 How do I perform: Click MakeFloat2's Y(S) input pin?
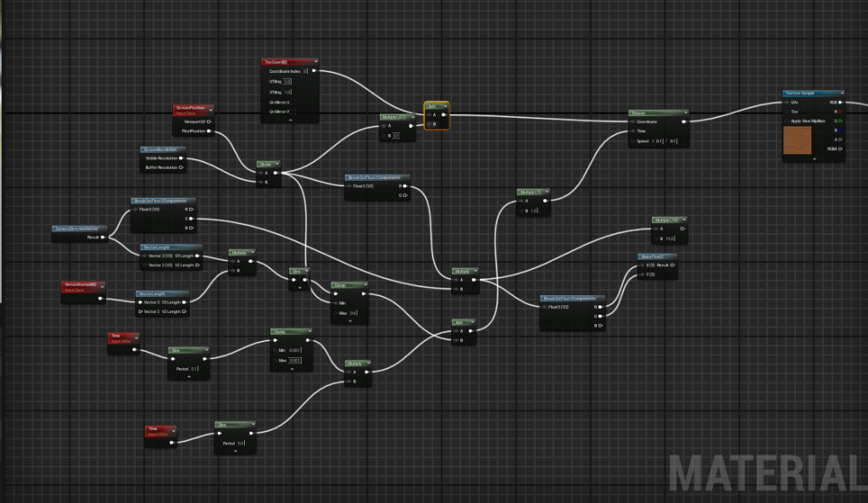coord(642,275)
